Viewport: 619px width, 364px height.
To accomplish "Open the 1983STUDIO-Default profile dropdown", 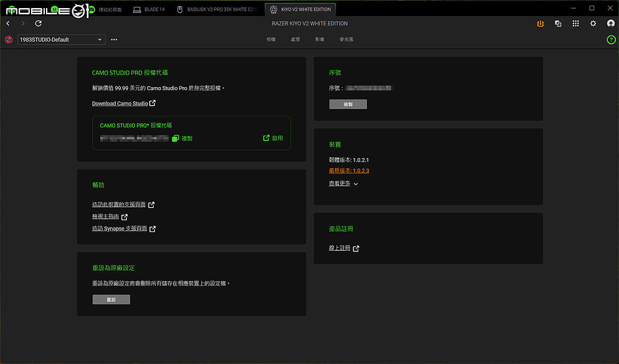I will [61, 39].
